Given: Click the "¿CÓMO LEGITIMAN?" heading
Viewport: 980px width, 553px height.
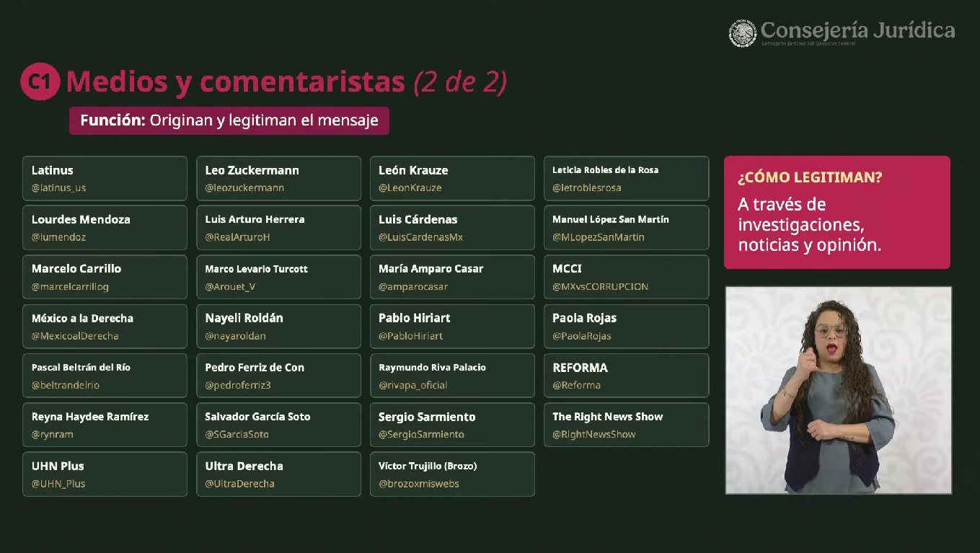Looking at the screenshot, I should tap(810, 177).
